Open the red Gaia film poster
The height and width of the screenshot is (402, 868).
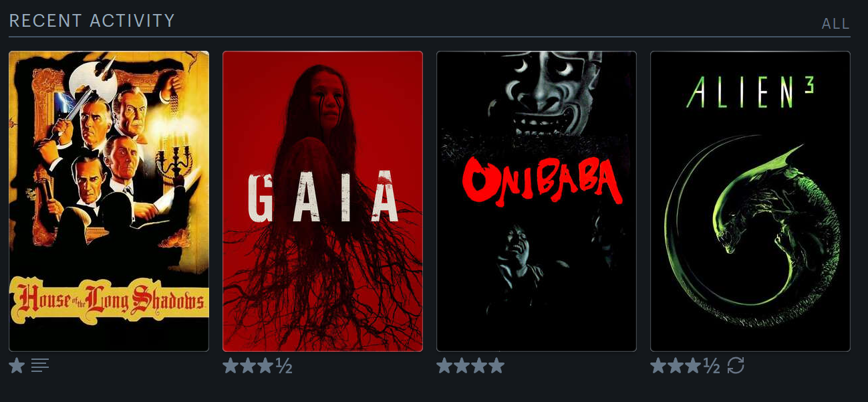323,201
